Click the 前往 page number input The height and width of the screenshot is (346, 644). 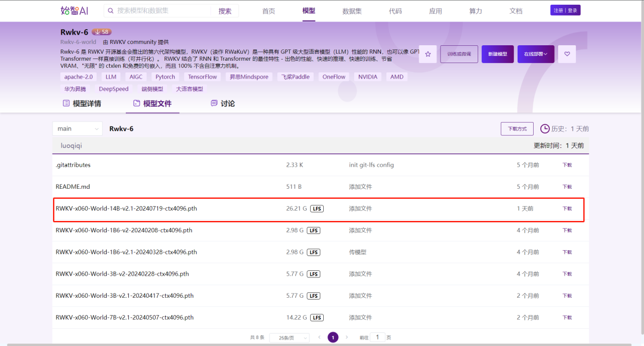(377, 338)
